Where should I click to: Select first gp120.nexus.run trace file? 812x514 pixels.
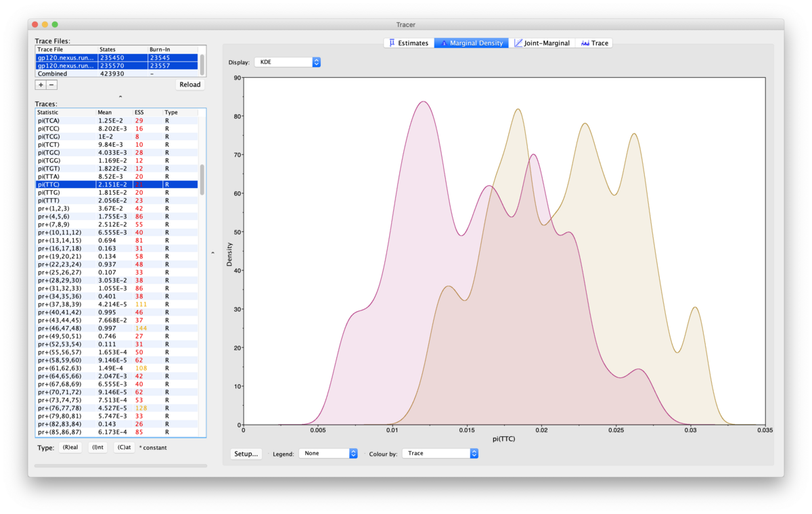pyautogui.click(x=116, y=58)
